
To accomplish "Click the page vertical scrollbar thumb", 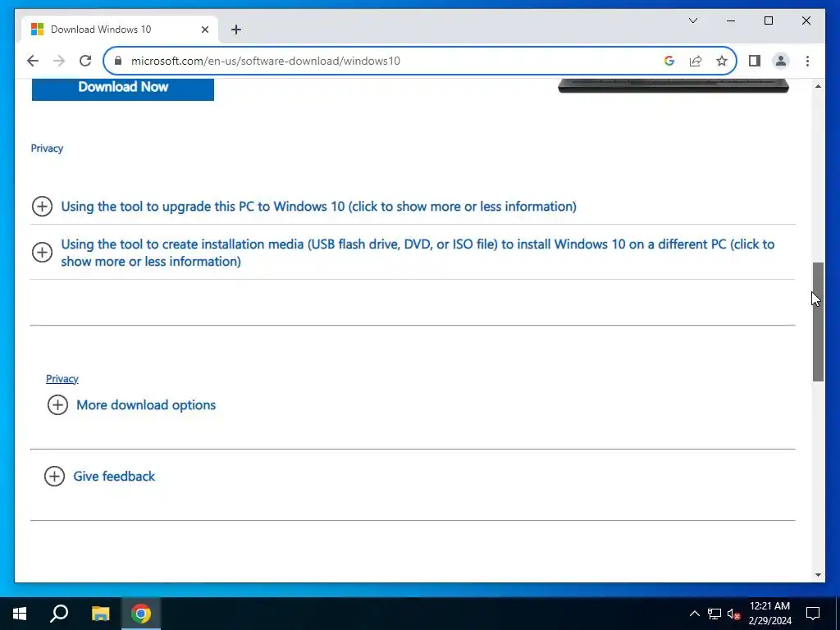I will point(818,322).
